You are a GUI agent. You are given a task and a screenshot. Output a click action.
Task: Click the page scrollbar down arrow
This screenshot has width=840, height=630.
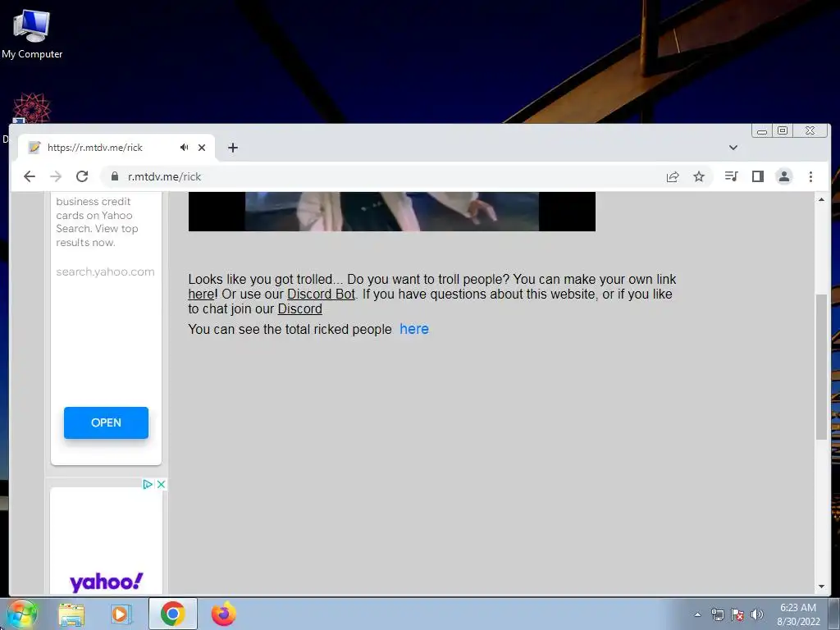click(x=821, y=587)
